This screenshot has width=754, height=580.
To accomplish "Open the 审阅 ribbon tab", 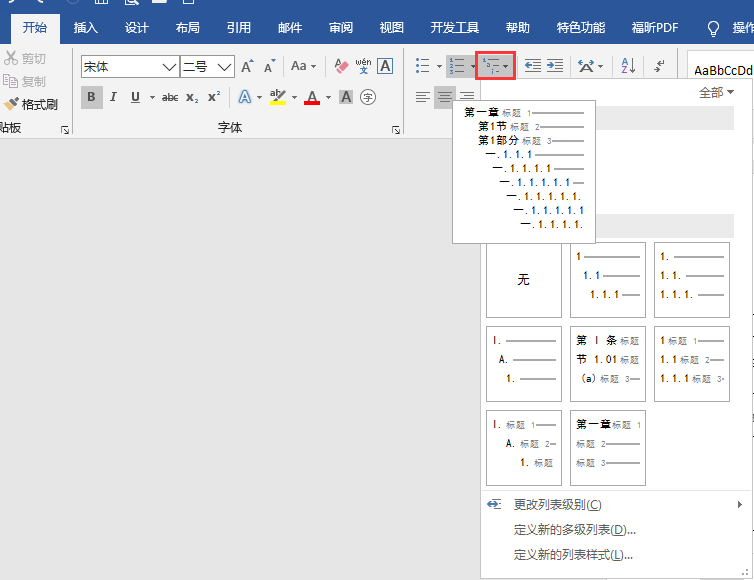I will click(340, 28).
